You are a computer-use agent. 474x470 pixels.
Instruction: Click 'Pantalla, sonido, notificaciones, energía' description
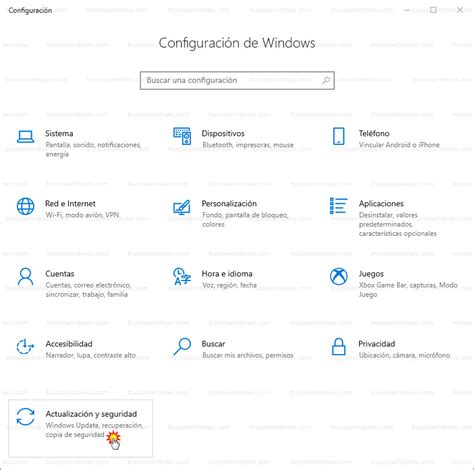(x=93, y=150)
